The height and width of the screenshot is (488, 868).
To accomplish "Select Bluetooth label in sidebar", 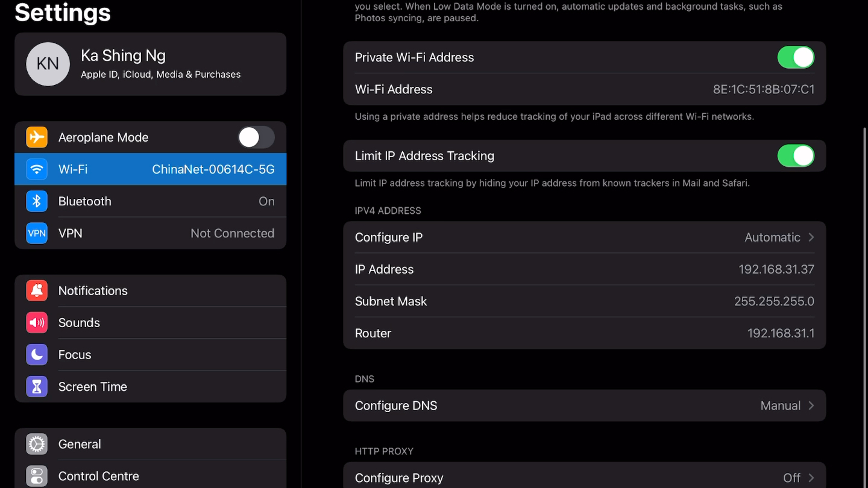I will point(85,201).
